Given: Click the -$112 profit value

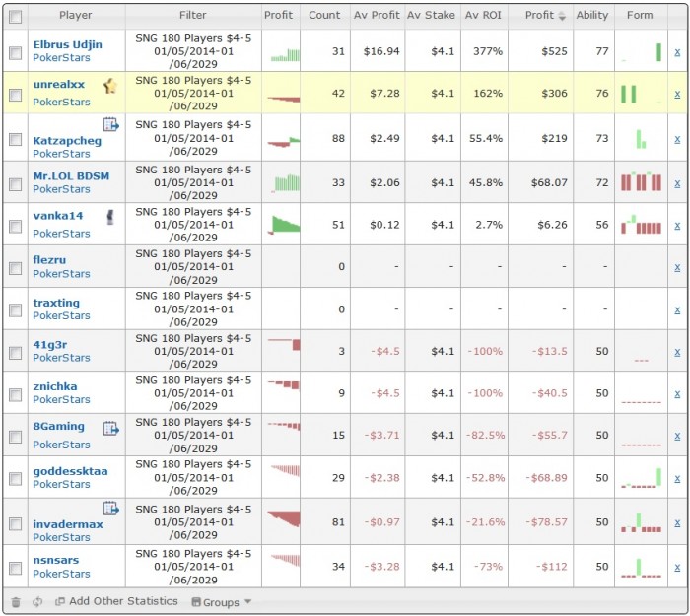Looking at the screenshot, I should (x=551, y=567).
